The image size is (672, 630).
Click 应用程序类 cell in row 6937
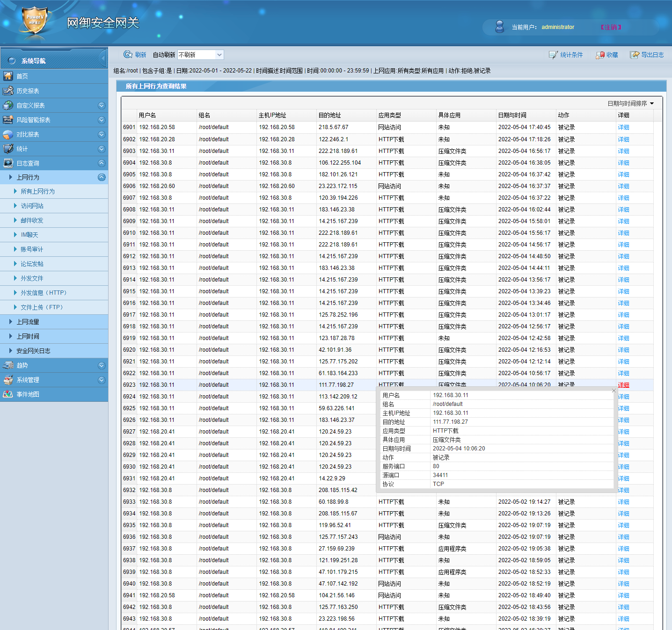point(452,549)
